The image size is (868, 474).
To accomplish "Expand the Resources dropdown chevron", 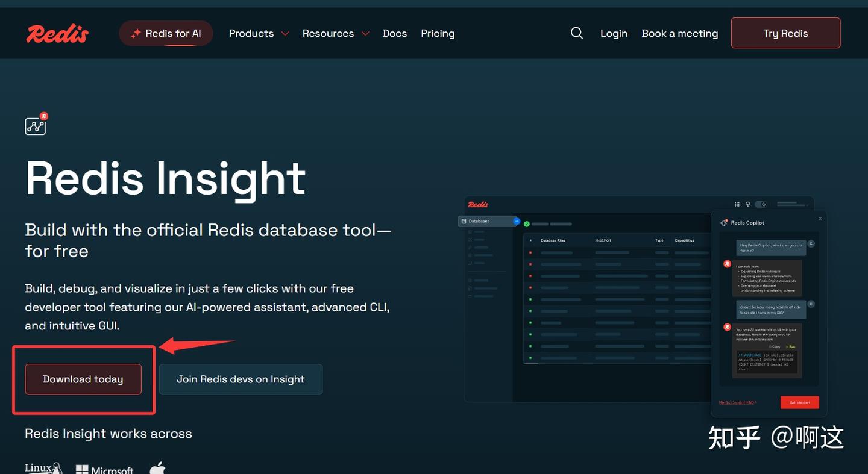I will pos(365,34).
